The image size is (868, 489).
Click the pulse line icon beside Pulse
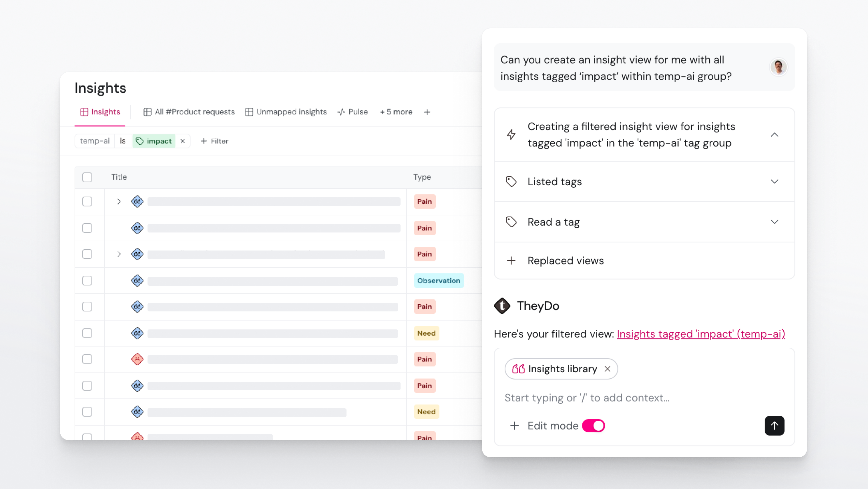click(x=341, y=112)
